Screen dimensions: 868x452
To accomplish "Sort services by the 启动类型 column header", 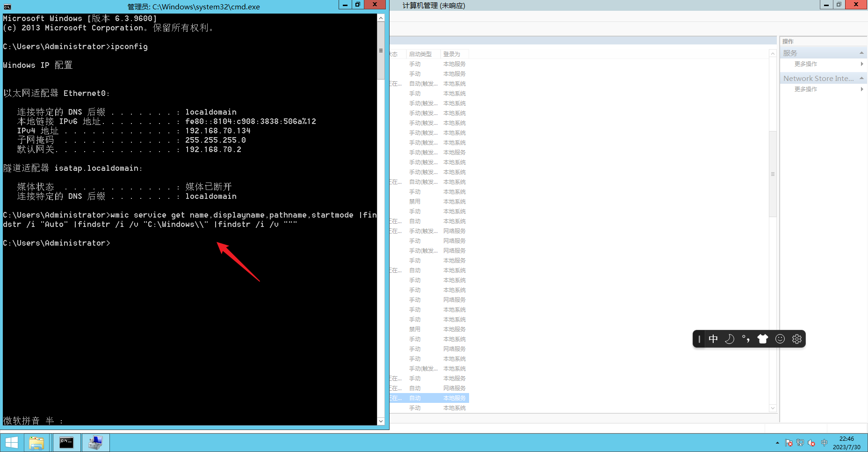I will (423, 54).
